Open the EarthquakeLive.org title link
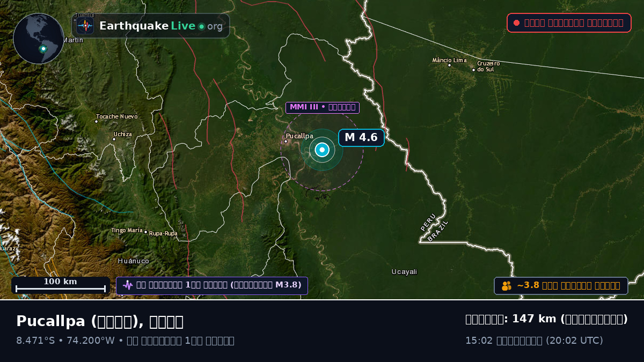644x362 pixels. click(x=161, y=26)
